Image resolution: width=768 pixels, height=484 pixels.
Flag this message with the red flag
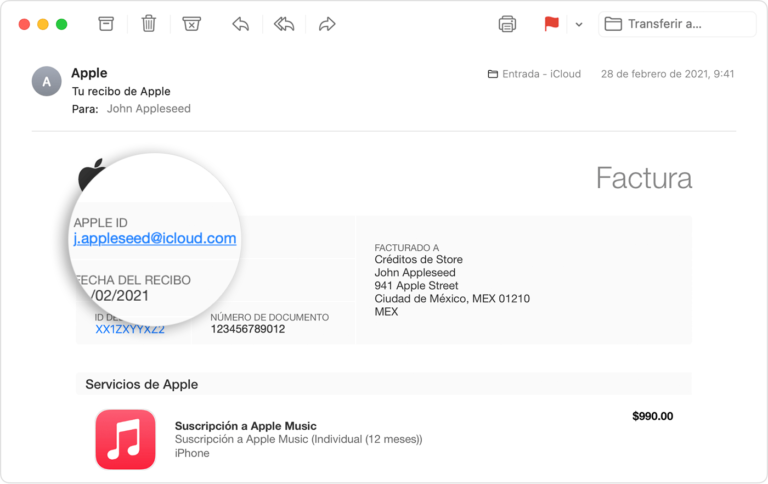click(x=552, y=24)
